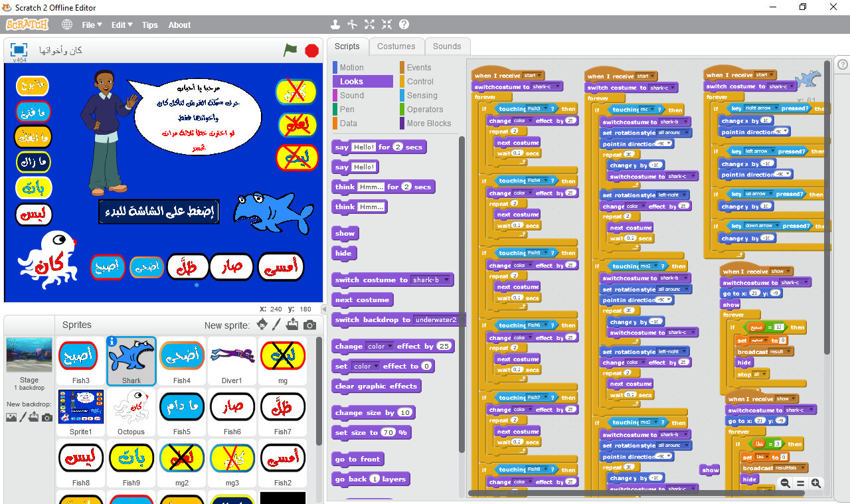The width and height of the screenshot is (850, 504).
Task: Toggle full screen stage mode icon
Action: (x=19, y=50)
